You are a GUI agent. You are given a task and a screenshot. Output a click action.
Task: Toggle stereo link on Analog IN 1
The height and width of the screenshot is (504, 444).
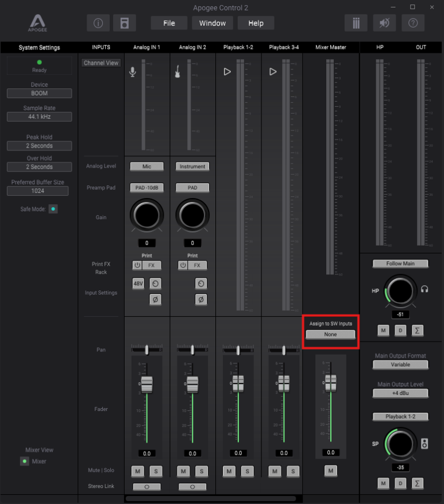tap(146, 487)
